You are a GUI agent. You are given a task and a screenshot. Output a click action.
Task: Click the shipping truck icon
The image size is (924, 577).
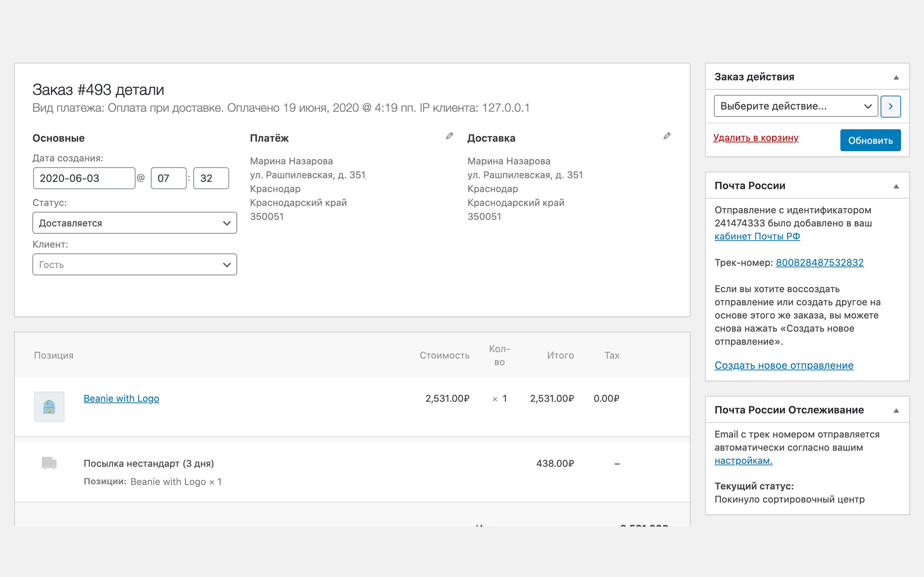click(x=49, y=463)
